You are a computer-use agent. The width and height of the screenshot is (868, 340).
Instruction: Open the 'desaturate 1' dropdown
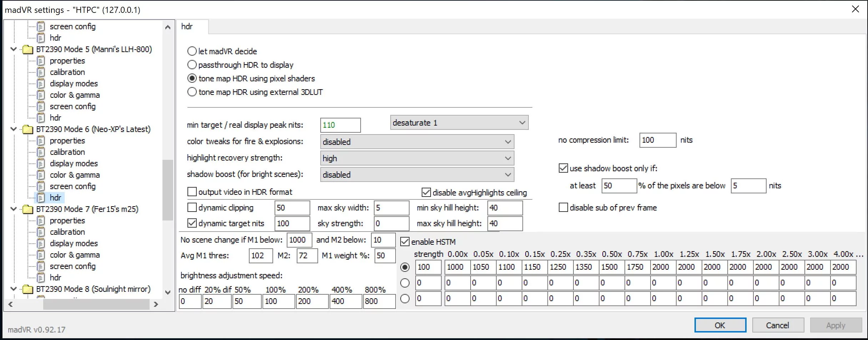coord(459,123)
